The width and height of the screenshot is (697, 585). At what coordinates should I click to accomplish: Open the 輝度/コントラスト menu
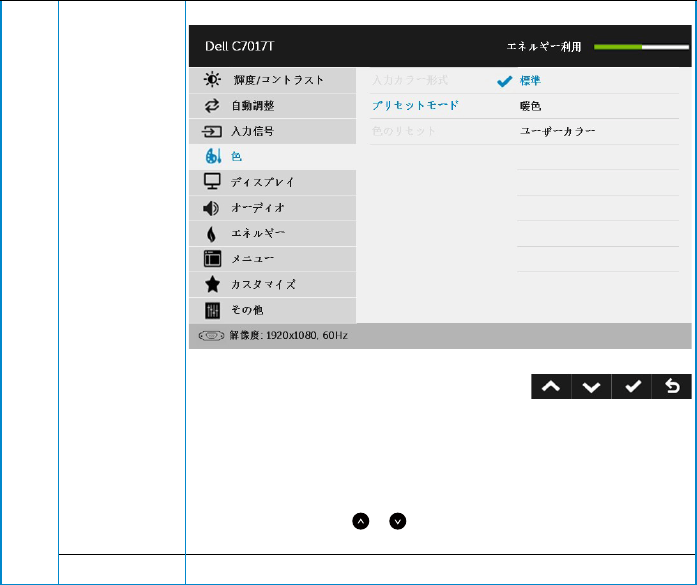click(x=272, y=80)
